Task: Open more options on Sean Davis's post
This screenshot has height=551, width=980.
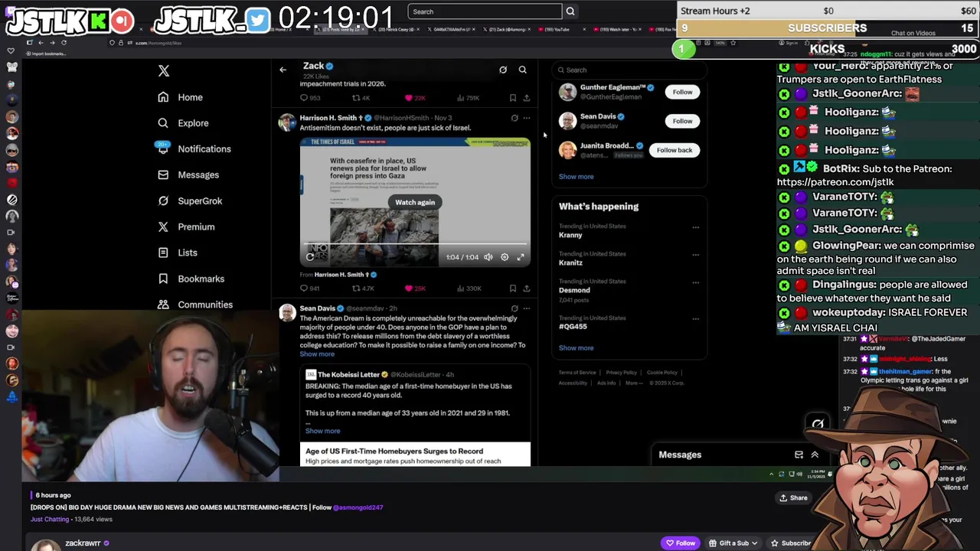Action: point(527,308)
